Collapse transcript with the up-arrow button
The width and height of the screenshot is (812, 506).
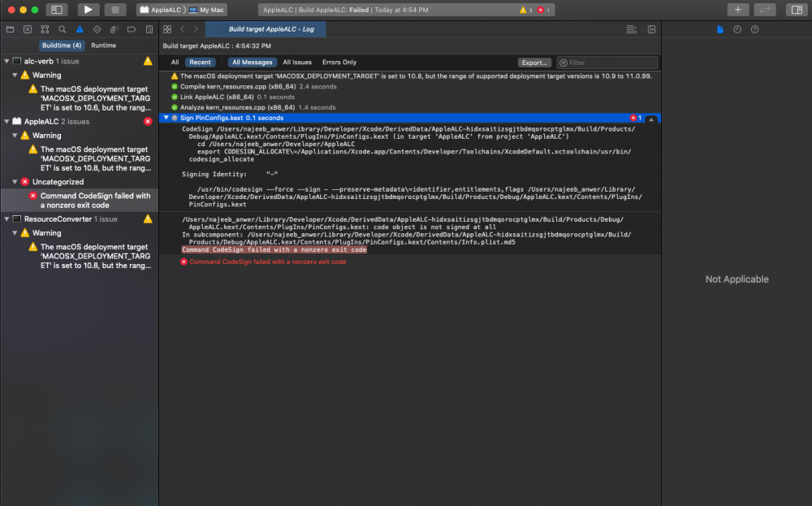(651, 119)
